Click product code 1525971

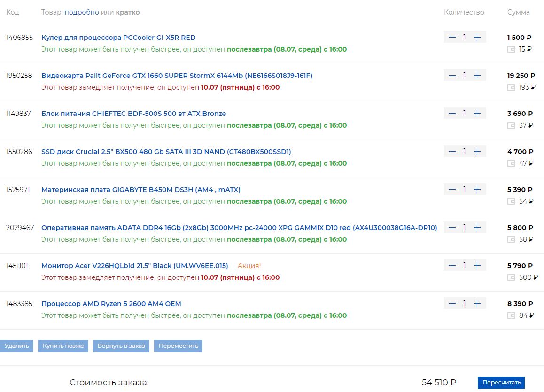tap(18, 190)
